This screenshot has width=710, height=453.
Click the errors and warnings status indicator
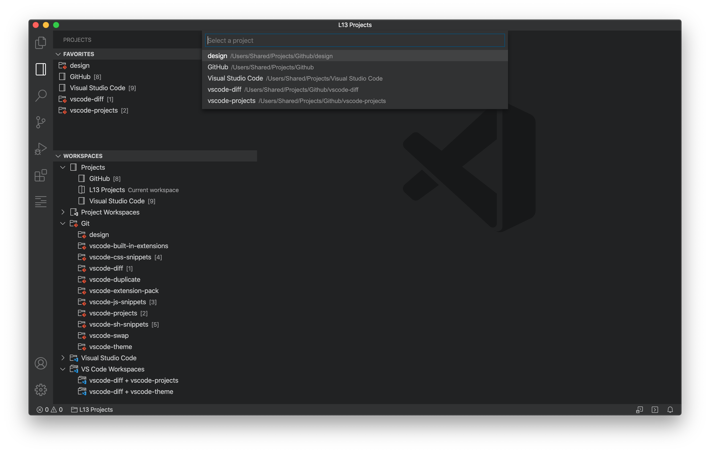[49, 410]
